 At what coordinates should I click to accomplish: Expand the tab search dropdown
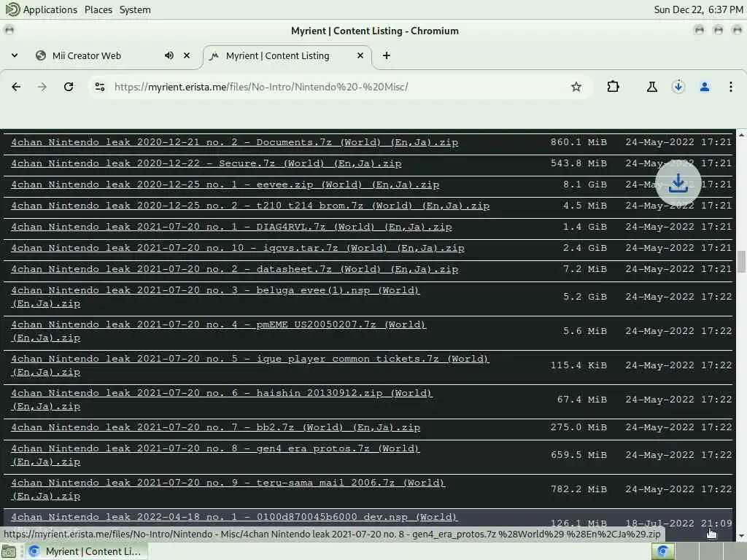[15, 55]
